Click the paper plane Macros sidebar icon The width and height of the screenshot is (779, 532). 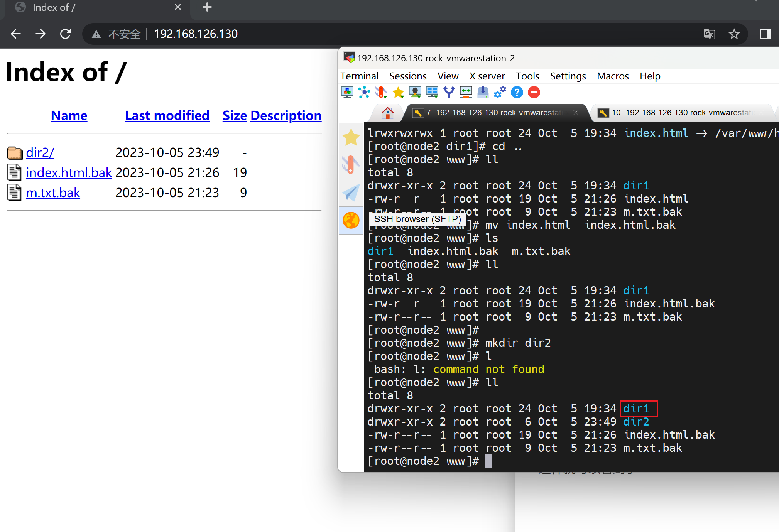(351, 193)
